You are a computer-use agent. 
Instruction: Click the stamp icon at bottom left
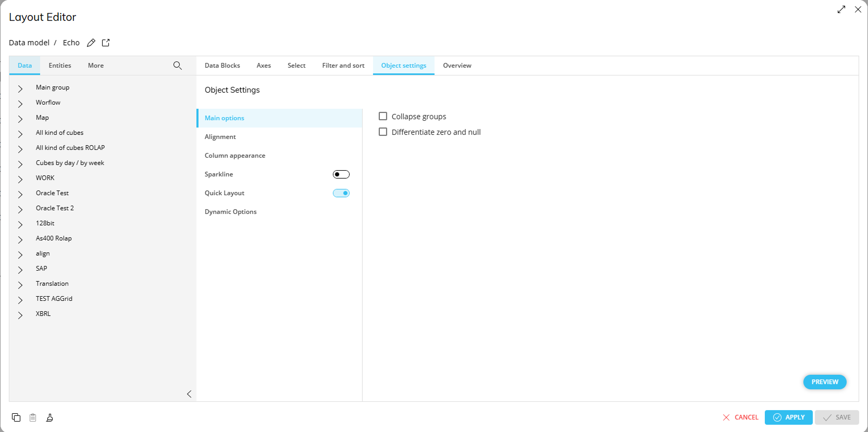[x=49, y=417]
